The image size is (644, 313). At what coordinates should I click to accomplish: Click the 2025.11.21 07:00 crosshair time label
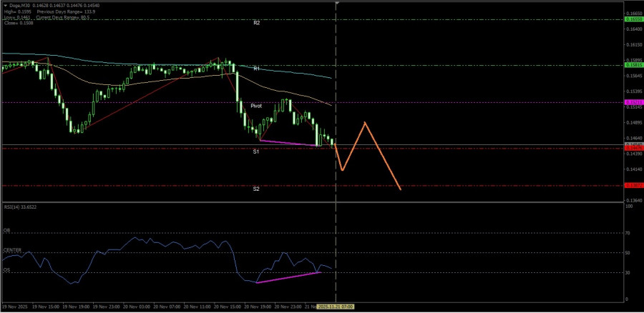tap(336, 307)
